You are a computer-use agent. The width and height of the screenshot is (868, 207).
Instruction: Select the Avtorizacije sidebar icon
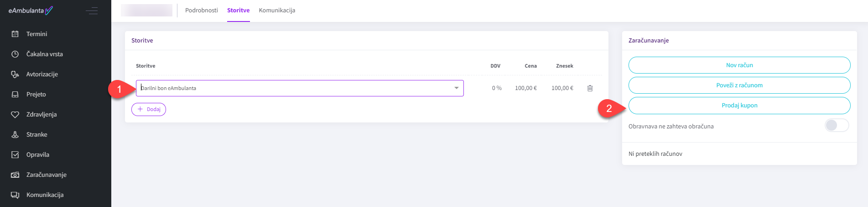15,74
